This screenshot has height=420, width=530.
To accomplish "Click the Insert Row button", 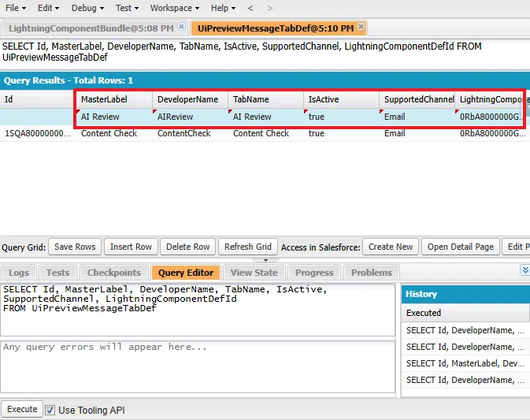I will point(131,247).
